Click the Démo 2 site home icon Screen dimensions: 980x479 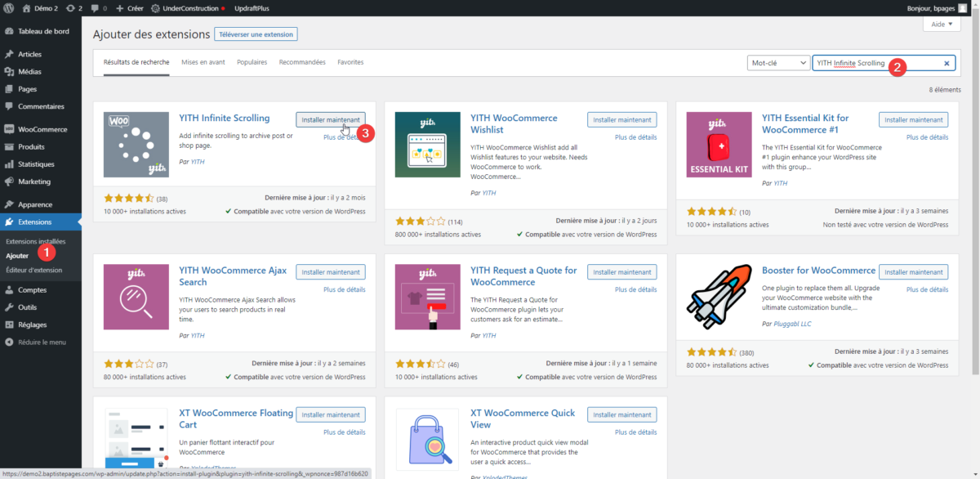(x=27, y=8)
